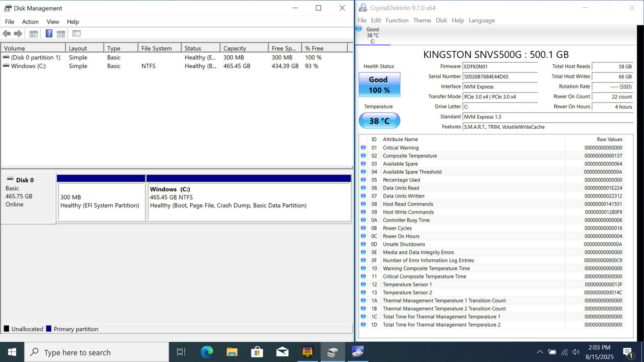The width and height of the screenshot is (644, 362).
Task: Open the Action menu in Disk Management
Action: (30, 22)
